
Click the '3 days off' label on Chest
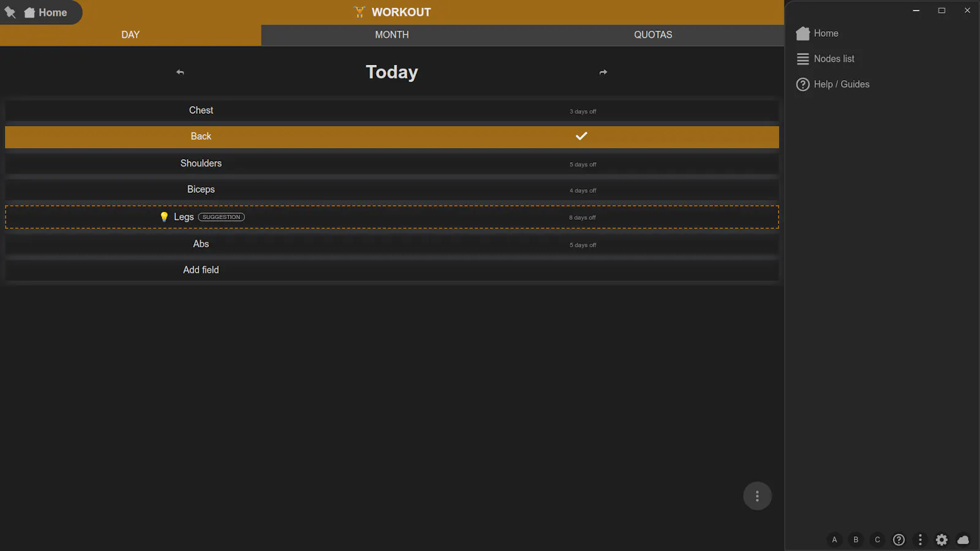(582, 111)
